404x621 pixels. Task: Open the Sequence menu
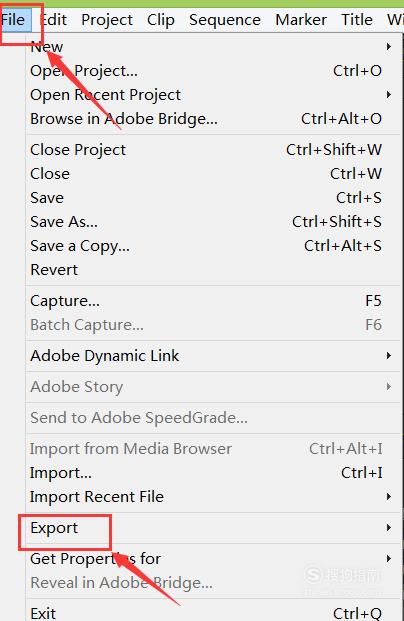click(x=225, y=20)
